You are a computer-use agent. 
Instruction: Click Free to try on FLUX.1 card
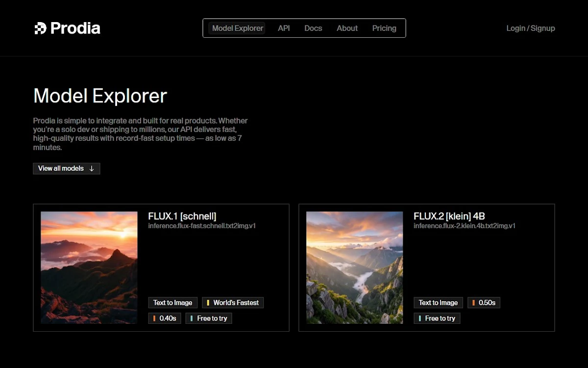209,318
